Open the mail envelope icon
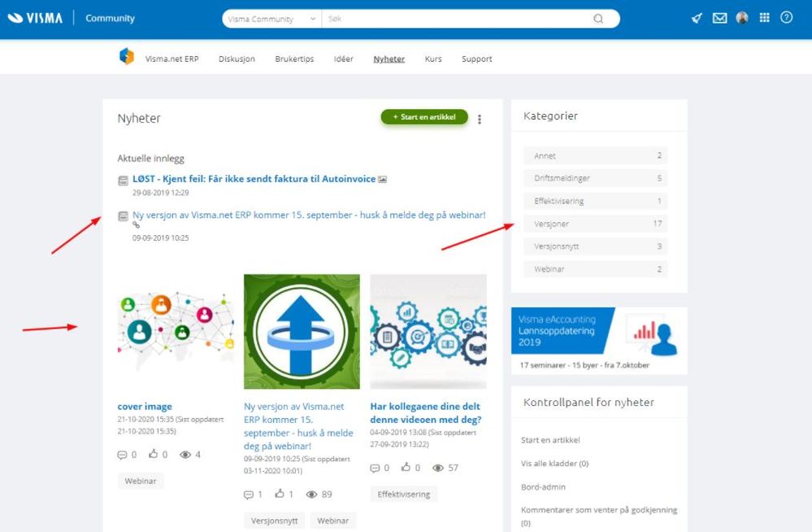 720,18
